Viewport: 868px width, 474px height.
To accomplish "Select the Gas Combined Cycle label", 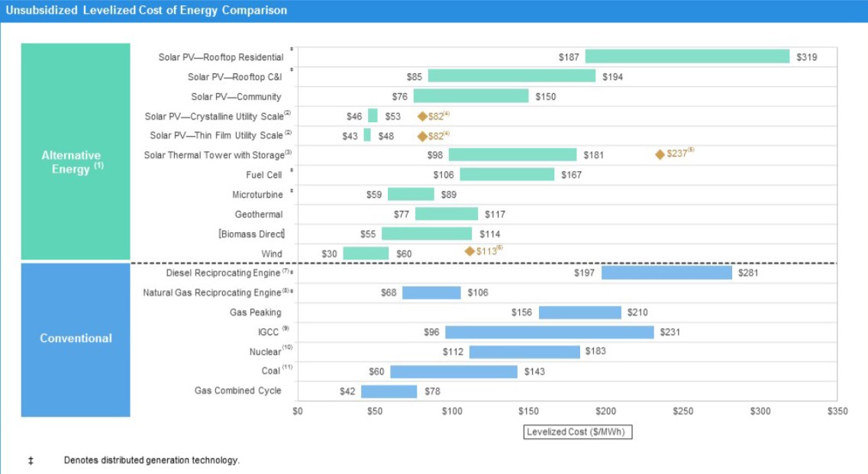I will coord(237,391).
